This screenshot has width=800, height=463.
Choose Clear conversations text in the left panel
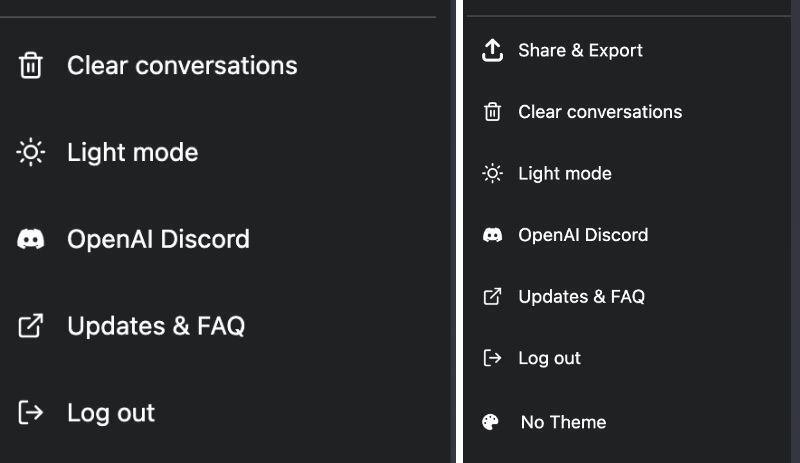[x=182, y=66]
